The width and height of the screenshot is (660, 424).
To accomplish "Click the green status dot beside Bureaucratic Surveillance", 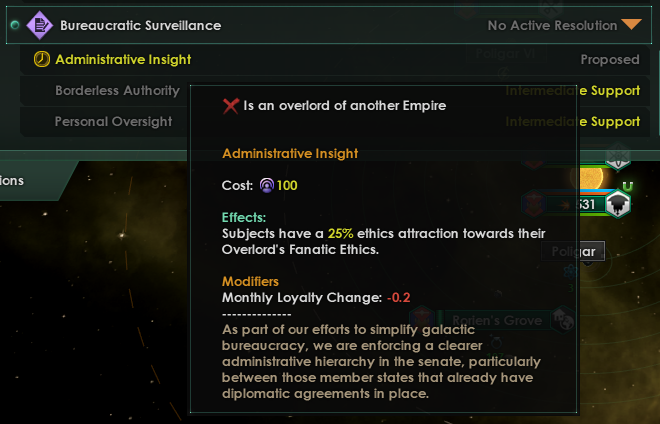I will pyautogui.click(x=14, y=25).
